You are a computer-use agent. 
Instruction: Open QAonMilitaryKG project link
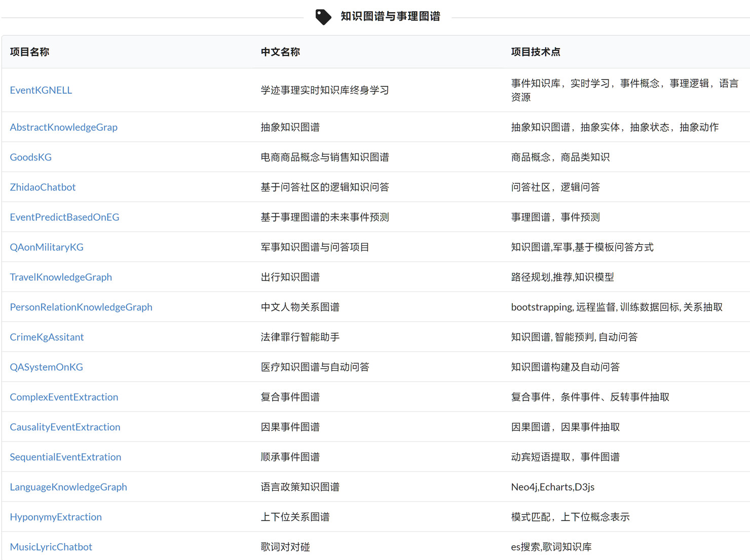[47, 247]
